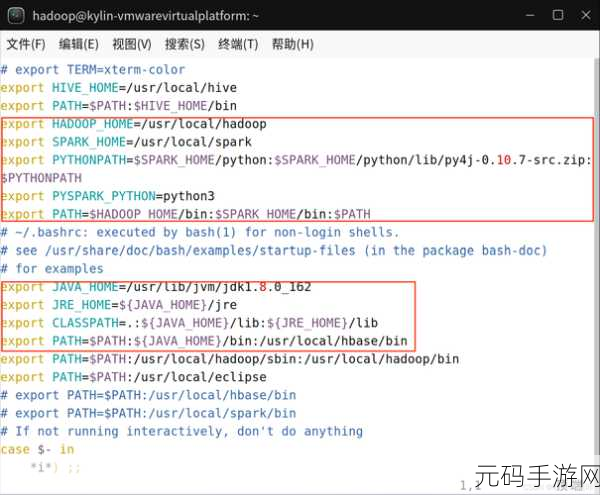The image size is (600, 495).
Task: Click the line 'export PATH=$HADOOP_HOME/bin:$SPARK_HOME/bin:$PATH'
Action: coord(185,214)
